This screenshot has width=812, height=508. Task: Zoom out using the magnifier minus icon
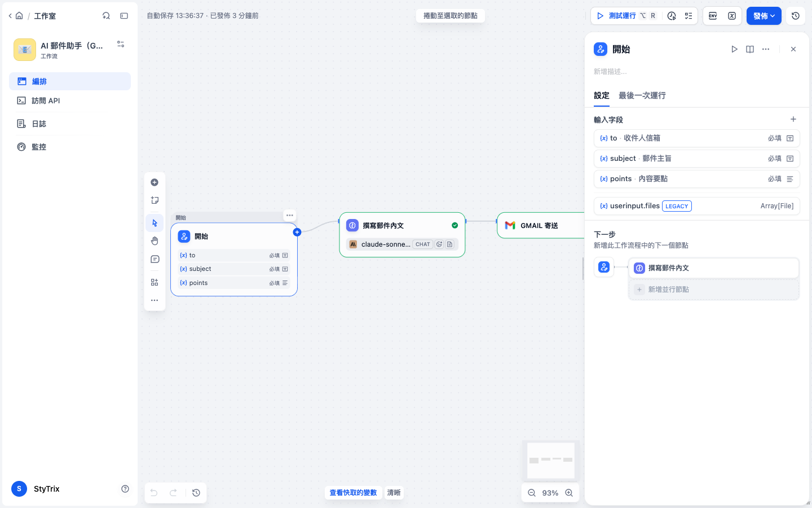[x=532, y=493]
